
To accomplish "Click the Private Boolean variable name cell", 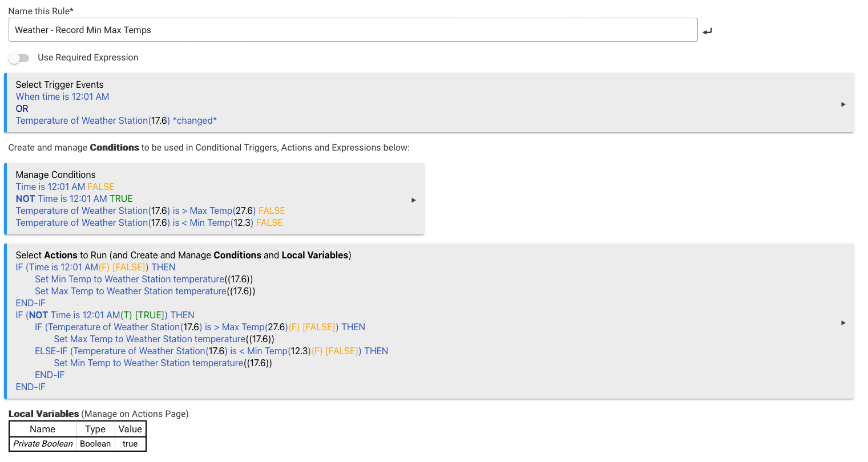I will [43, 444].
